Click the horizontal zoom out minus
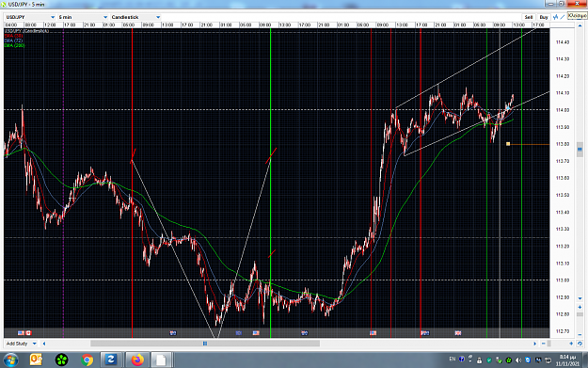The image size is (588, 368). point(544,344)
